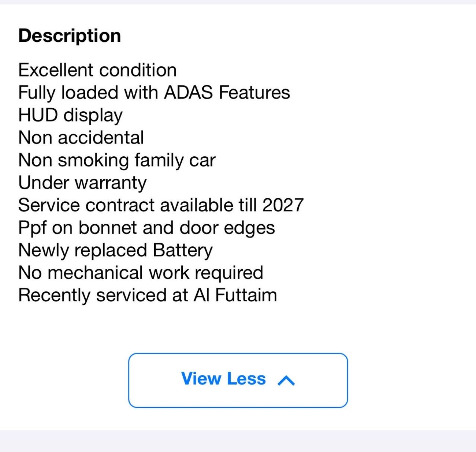Tap the year "2027" in the description
The width and height of the screenshot is (476, 452).
click(283, 205)
